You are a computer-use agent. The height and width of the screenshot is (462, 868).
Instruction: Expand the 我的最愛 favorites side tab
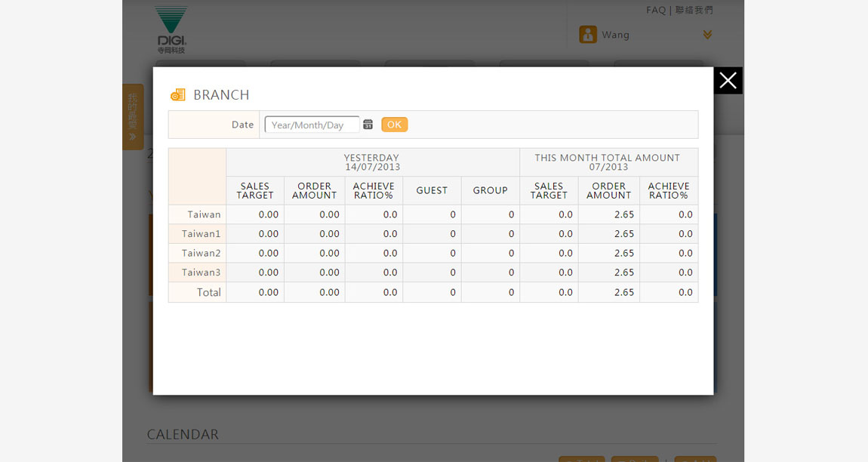(133, 117)
